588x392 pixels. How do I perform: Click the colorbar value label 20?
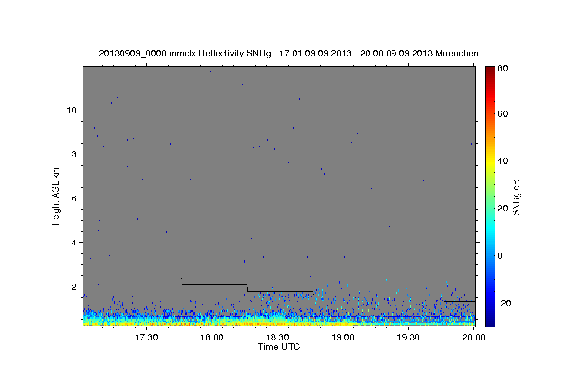[x=503, y=208]
